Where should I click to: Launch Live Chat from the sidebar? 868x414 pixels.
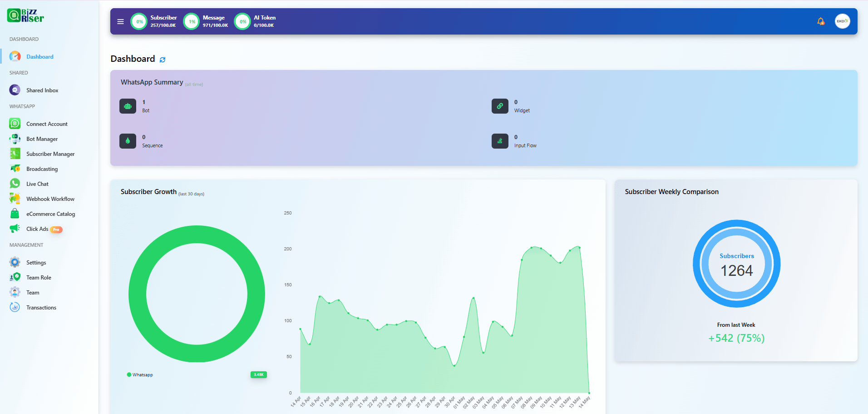click(x=37, y=184)
